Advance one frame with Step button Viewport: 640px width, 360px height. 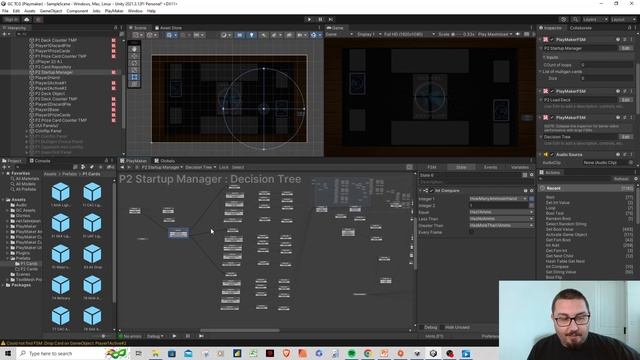[x=331, y=19]
